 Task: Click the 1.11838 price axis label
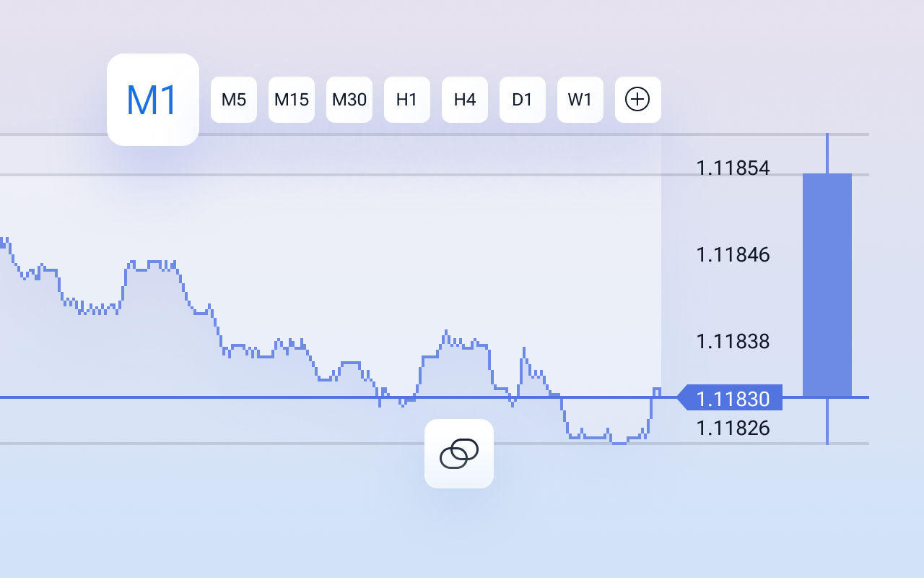click(733, 341)
